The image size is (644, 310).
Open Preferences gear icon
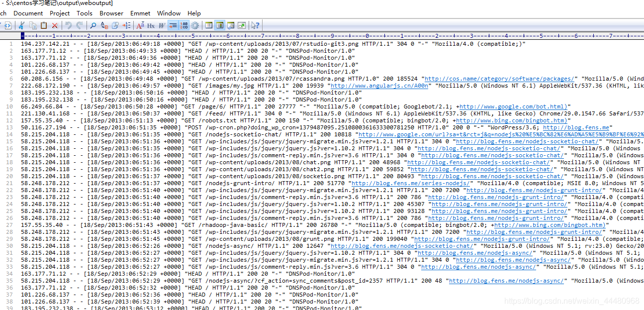point(195,25)
